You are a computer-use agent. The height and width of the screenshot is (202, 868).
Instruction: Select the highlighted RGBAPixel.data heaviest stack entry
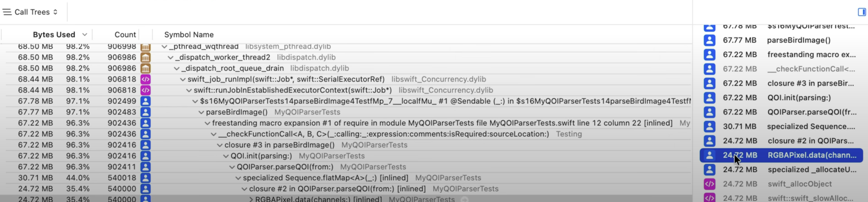click(781, 155)
